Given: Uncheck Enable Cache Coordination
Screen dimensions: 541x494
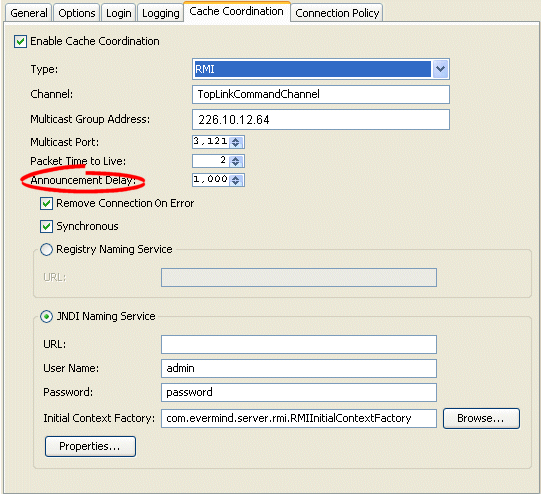Looking at the screenshot, I should tap(20, 41).
